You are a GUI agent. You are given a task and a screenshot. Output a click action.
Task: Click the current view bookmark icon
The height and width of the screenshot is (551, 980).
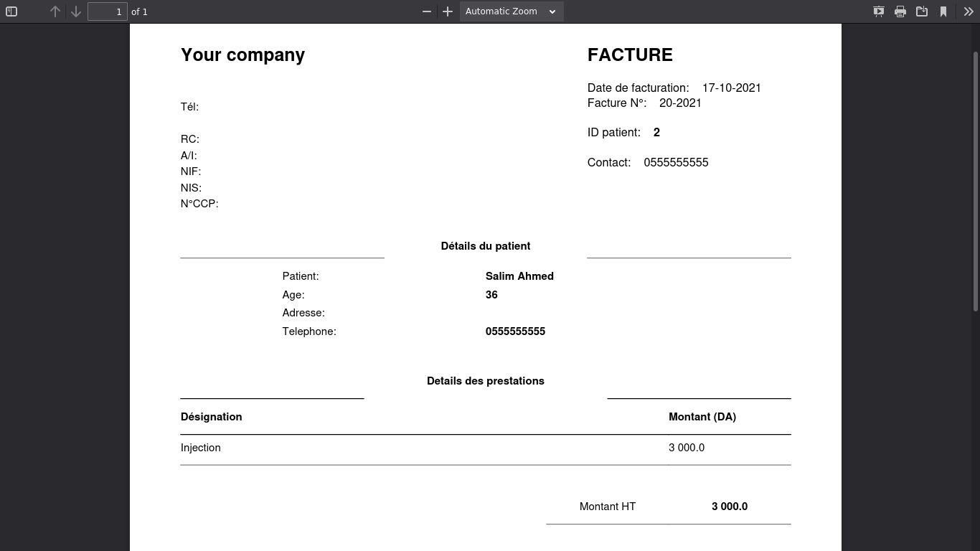[x=943, y=11]
